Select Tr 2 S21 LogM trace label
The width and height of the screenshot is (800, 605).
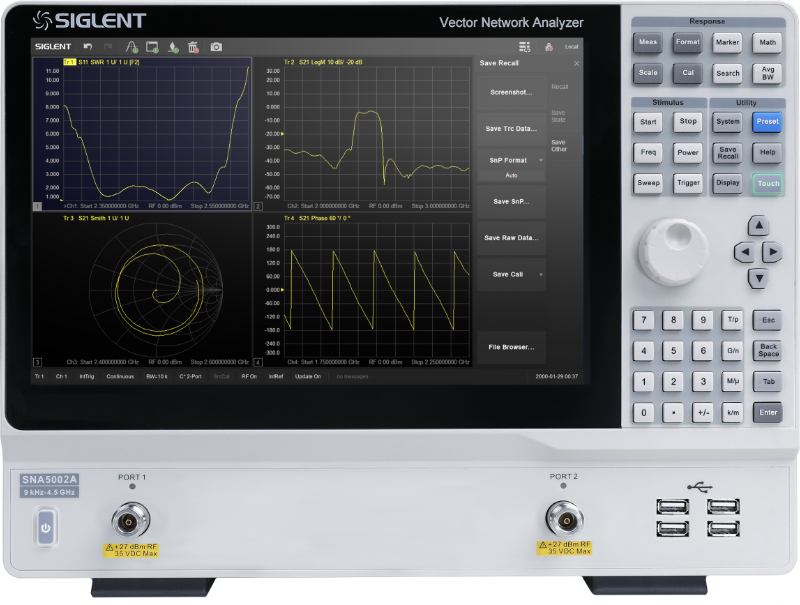(x=323, y=62)
